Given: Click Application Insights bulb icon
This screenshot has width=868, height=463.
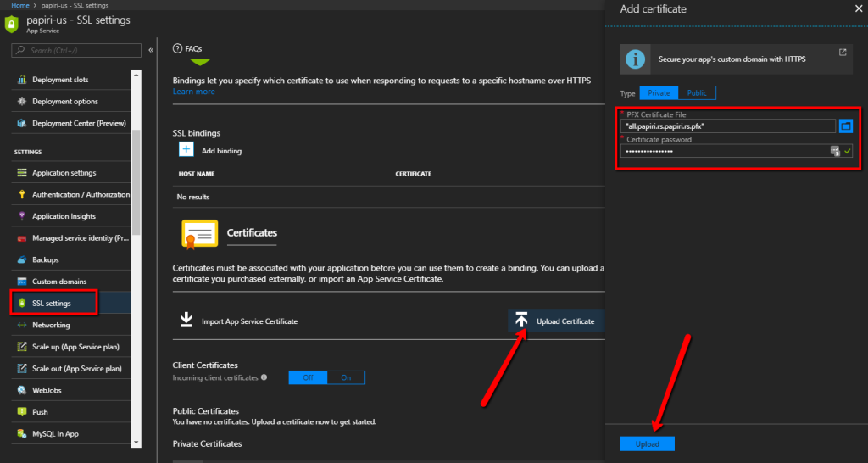Looking at the screenshot, I should point(22,216).
